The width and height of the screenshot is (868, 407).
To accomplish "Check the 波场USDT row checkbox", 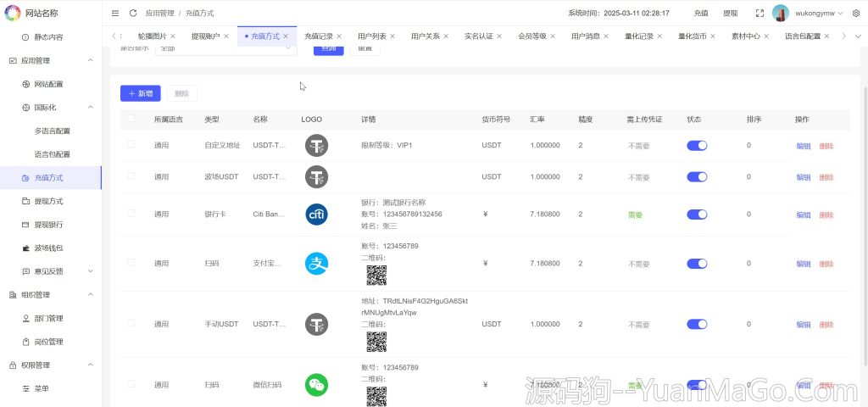I will [x=131, y=176].
